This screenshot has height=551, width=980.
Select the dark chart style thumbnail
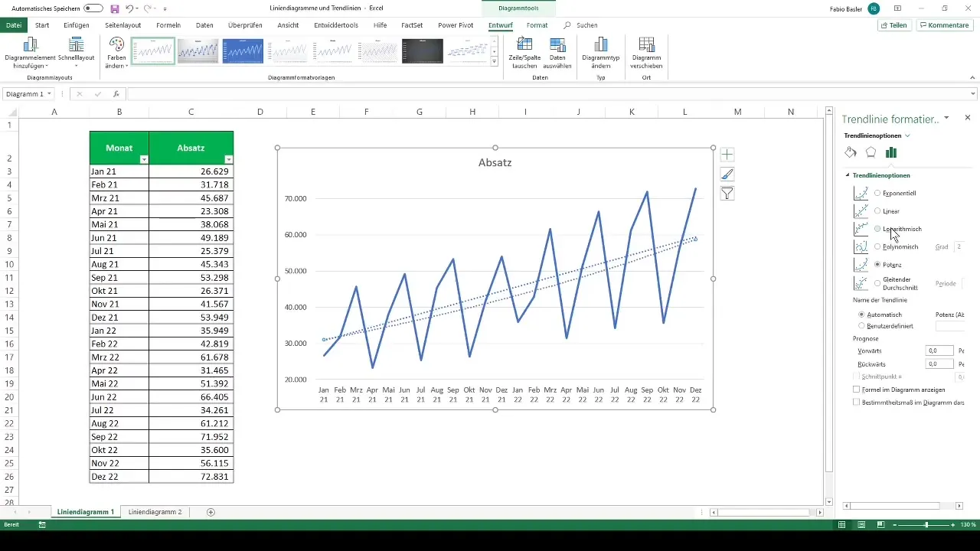(x=423, y=51)
